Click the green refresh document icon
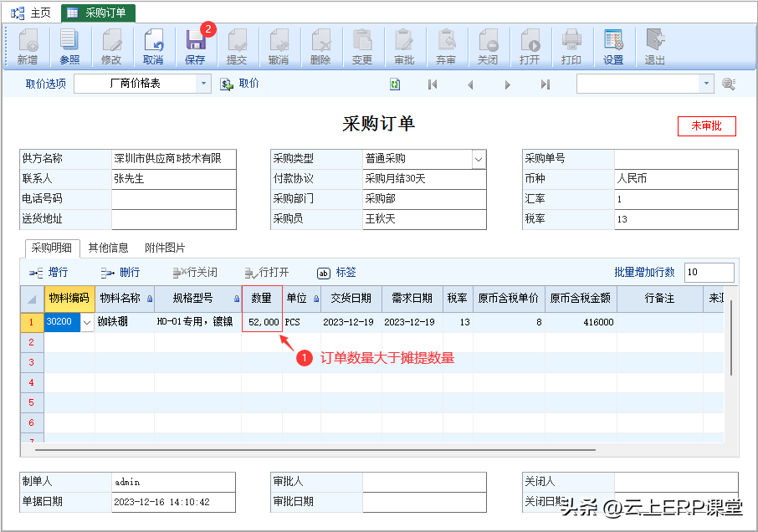 [395, 84]
